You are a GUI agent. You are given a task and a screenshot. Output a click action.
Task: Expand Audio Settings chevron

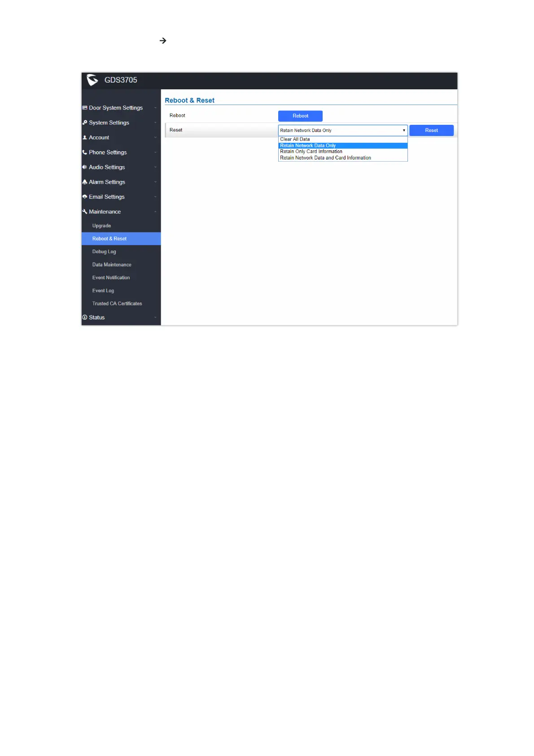pyautogui.click(x=156, y=167)
